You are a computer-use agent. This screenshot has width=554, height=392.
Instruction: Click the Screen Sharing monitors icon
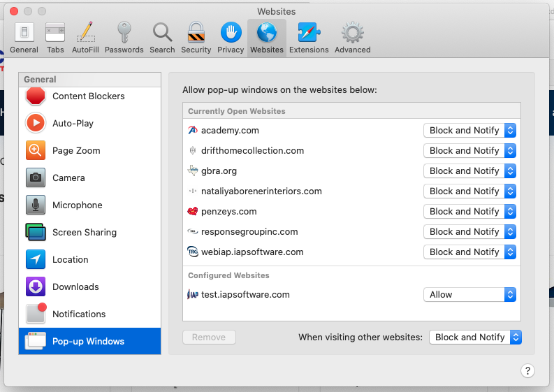click(x=36, y=232)
